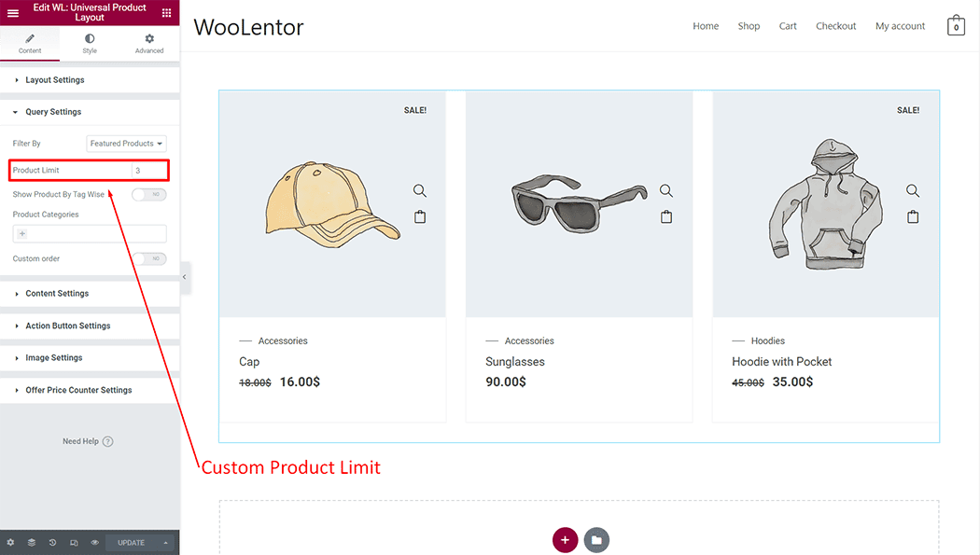980x555 pixels.
Task: Toggle Show Product By Tag Wise switch
Action: (x=149, y=194)
